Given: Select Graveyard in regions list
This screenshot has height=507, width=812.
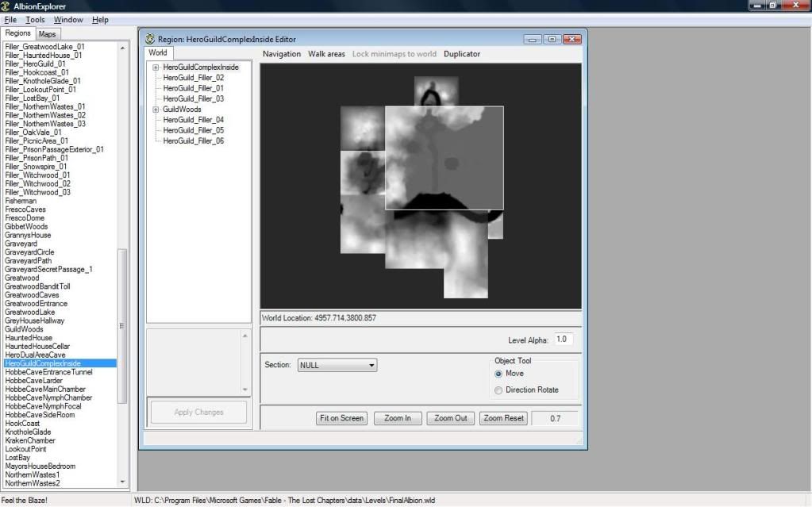Looking at the screenshot, I should coord(21,244).
